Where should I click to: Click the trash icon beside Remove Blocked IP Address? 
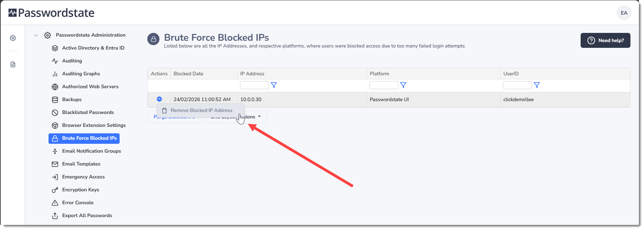(164, 111)
